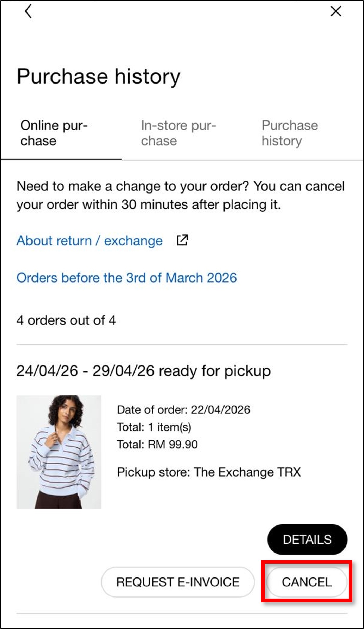Screen dimensions: 364x629
Task: Click the Pickup store The Exchange TRX text
Action: [x=209, y=472]
